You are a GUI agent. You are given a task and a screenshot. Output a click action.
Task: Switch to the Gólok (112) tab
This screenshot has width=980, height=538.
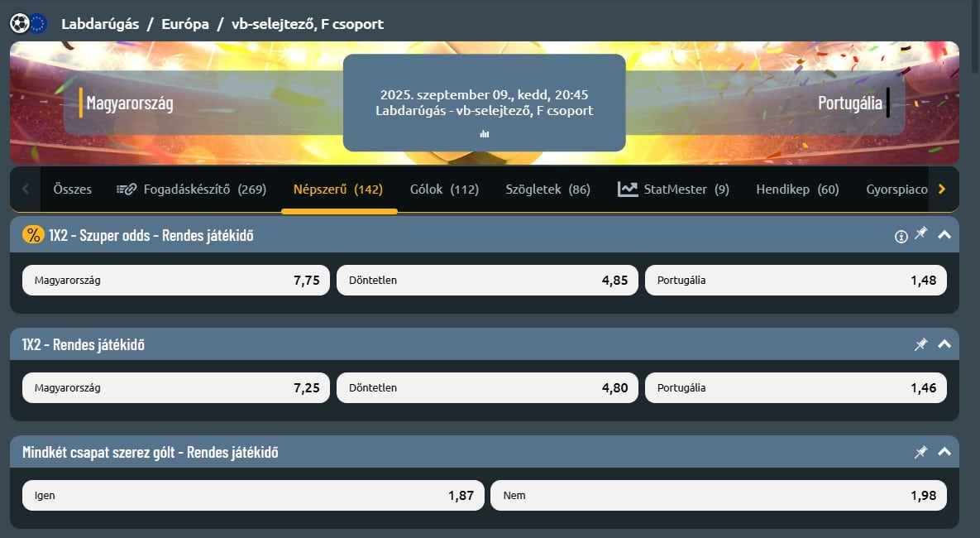click(x=444, y=189)
